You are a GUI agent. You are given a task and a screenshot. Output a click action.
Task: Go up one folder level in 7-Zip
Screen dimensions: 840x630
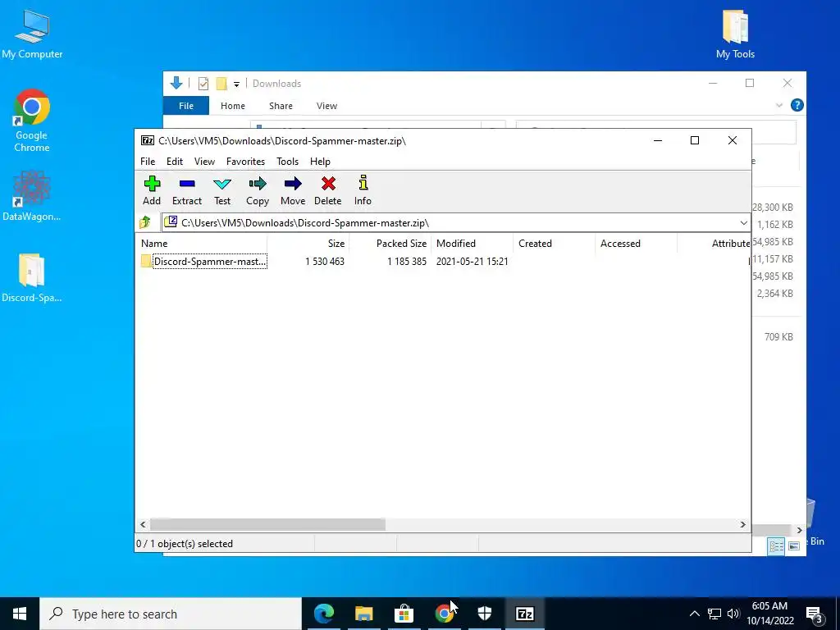click(144, 222)
